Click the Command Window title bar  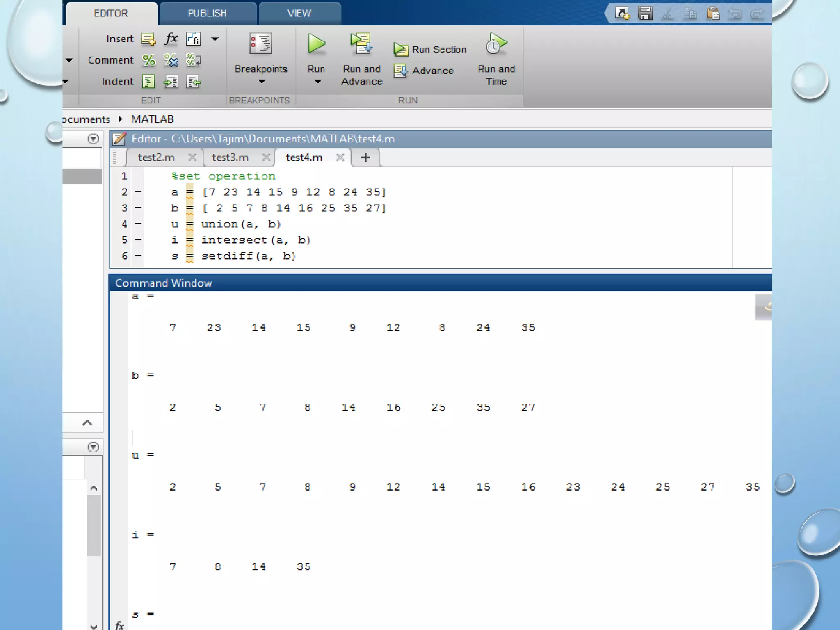(440, 283)
